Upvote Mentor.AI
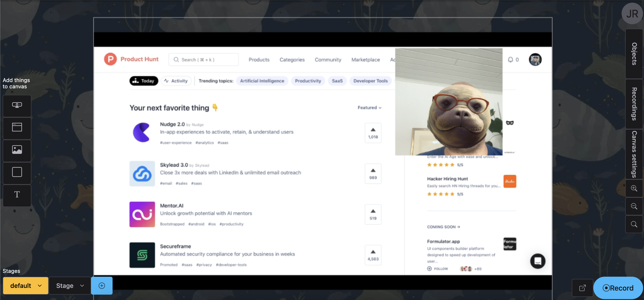The width and height of the screenshot is (644, 300). (x=373, y=214)
